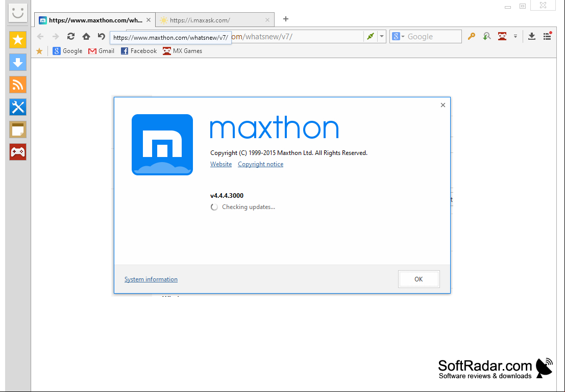Click the Google search input field
The image size is (565, 392).
click(x=433, y=36)
